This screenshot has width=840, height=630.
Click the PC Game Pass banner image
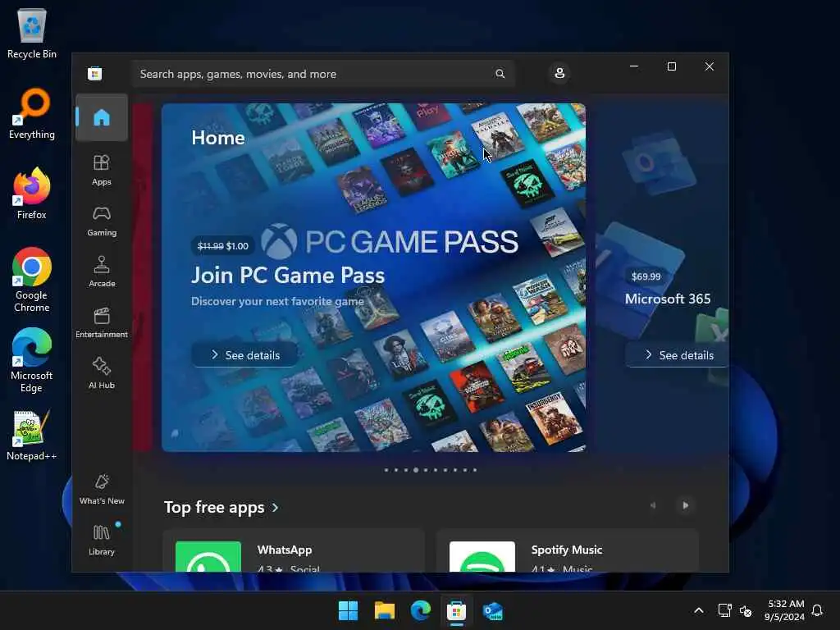pos(373,277)
